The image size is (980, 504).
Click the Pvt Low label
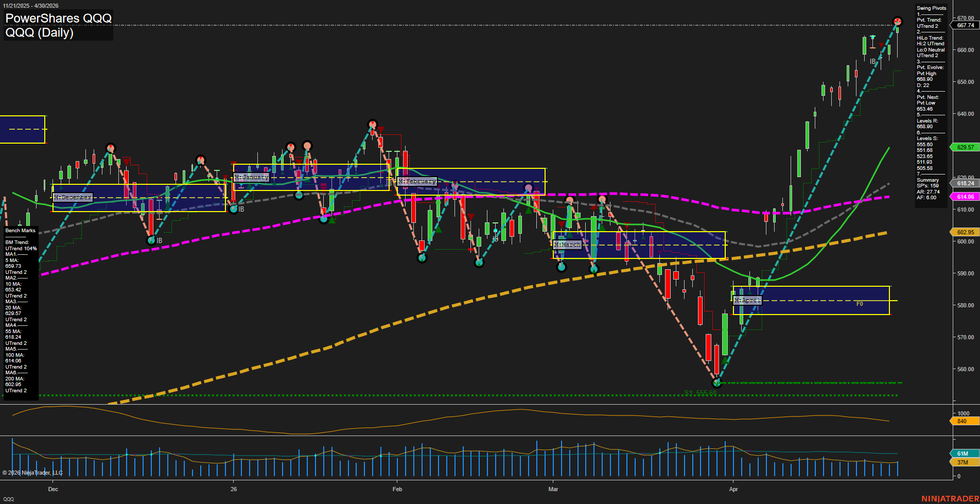click(x=926, y=103)
